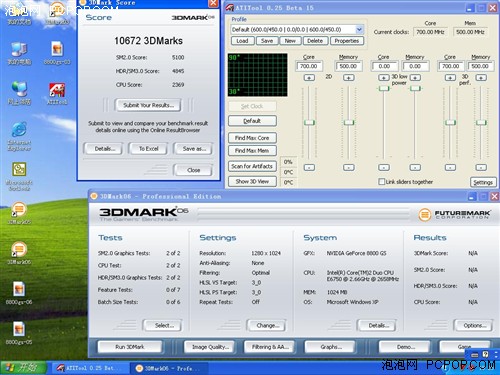Increase 3D perf Core plus button
The height and width of the screenshot is (375, 500).
click(450, 78)
